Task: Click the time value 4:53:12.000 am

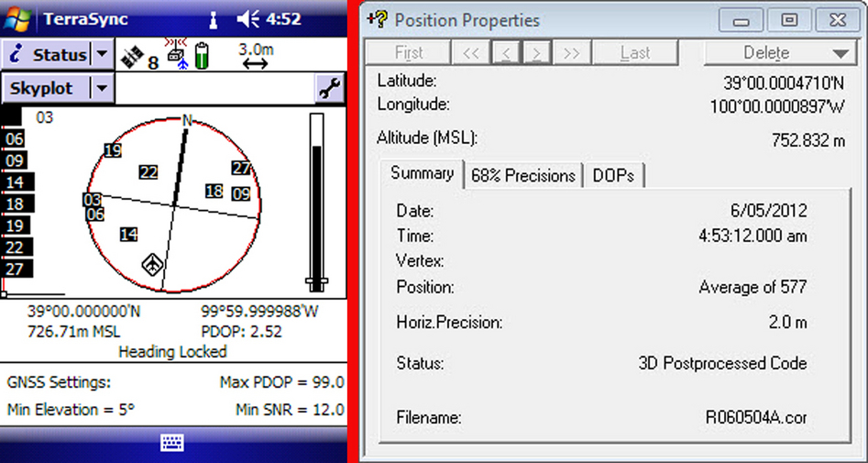Action: [x=753, y=236]
